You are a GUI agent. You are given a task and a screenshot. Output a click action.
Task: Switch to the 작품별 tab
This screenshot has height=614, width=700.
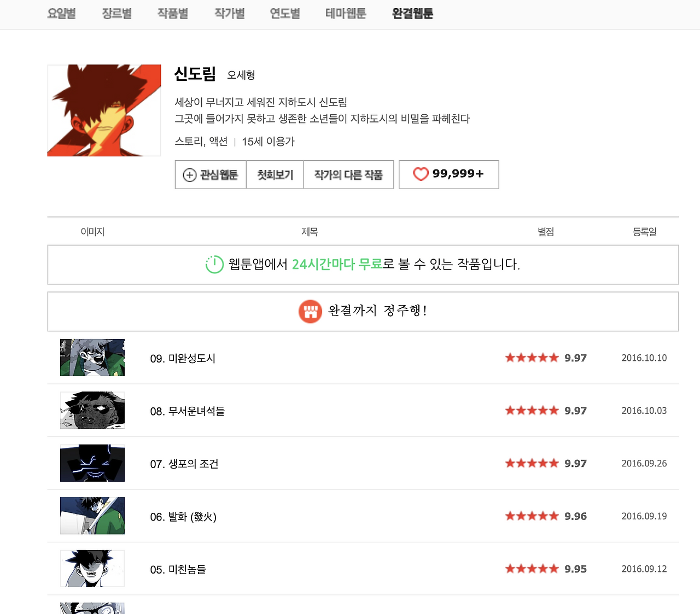coord(173,14)
